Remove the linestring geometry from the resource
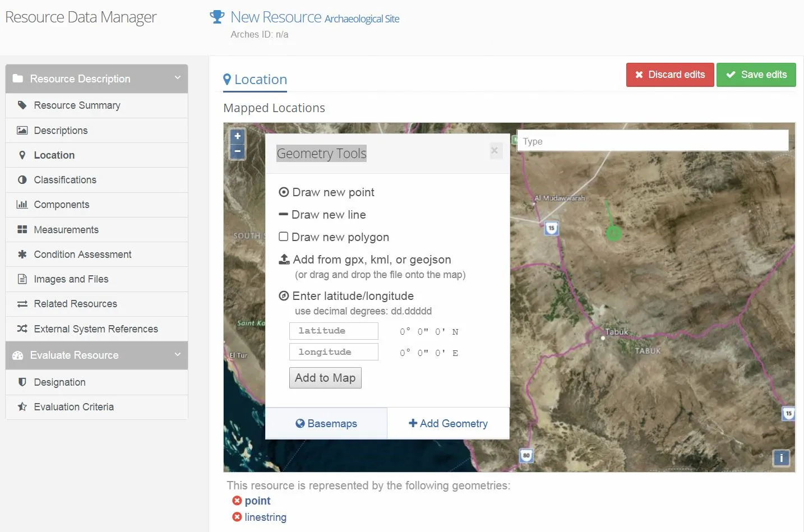804x532 pixels. (237, 517)
